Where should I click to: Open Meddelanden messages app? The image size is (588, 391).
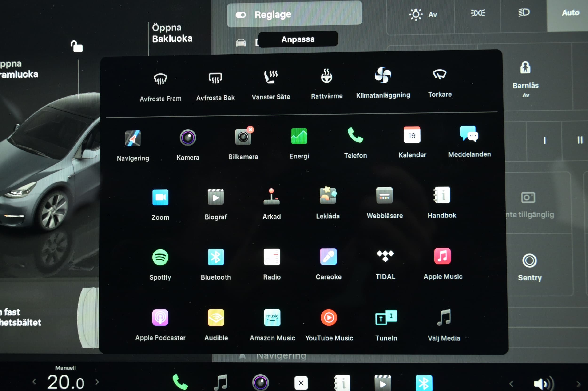coord(469,141)
